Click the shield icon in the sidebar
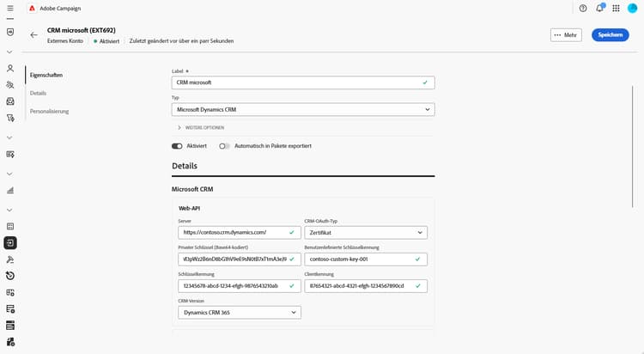Viewport: 644px width, 354px height. 10,32
